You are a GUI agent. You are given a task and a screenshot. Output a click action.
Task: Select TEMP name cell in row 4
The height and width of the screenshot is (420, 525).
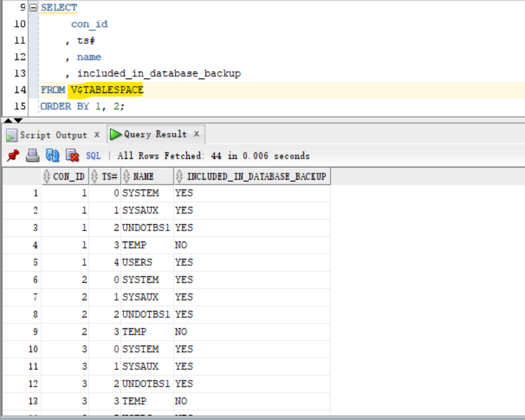tap(147, 245)
